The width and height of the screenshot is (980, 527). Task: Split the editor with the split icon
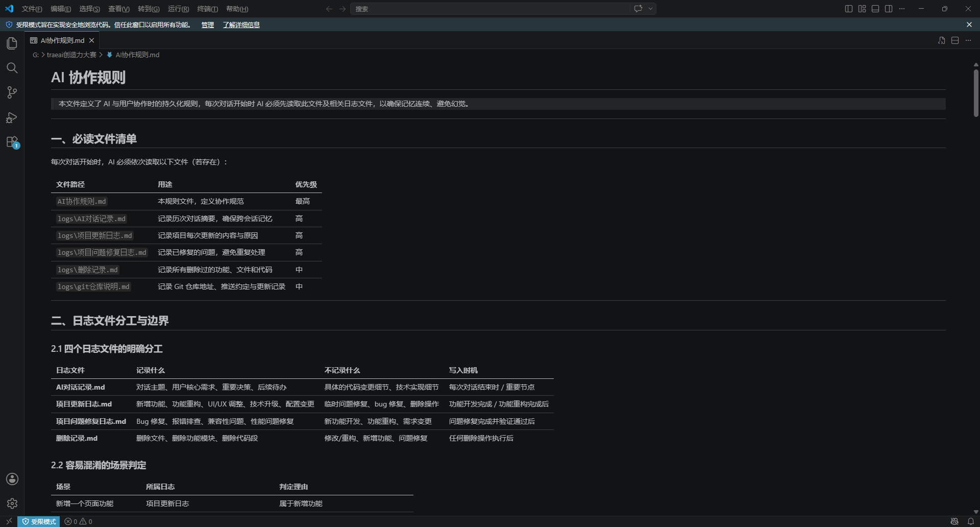coord(955,40)
